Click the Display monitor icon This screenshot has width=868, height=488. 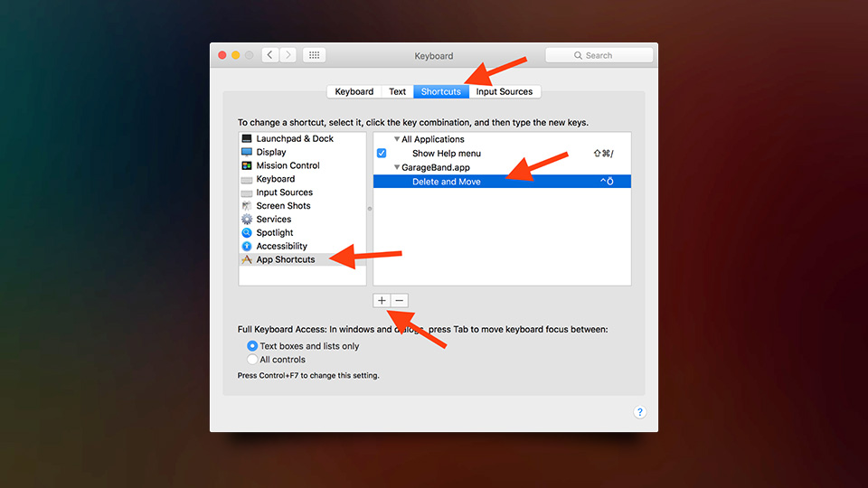pos(247,152)
